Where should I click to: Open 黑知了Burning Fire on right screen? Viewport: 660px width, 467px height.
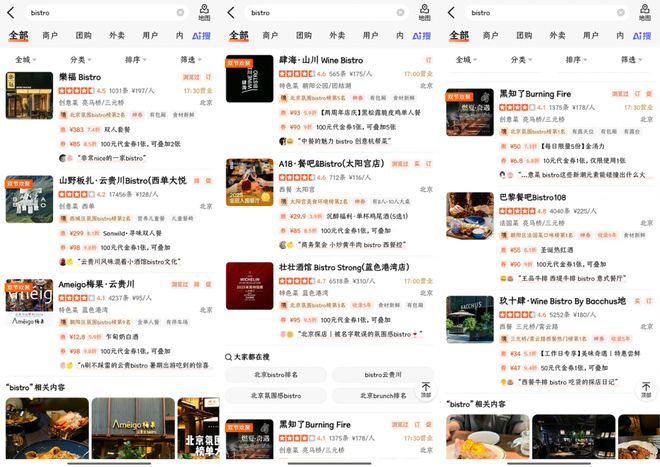pos(535,94)
